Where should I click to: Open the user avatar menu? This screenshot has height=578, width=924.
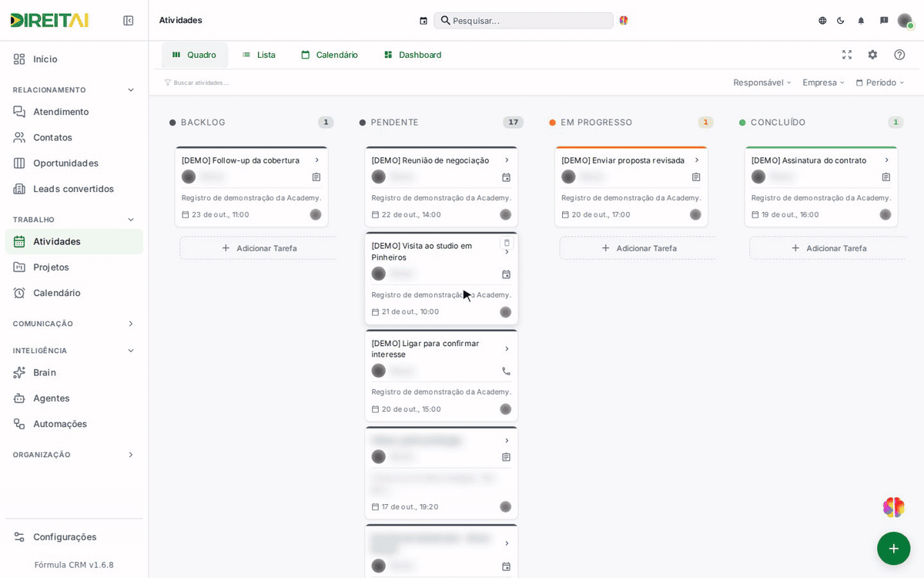click(x=905, y=21)
